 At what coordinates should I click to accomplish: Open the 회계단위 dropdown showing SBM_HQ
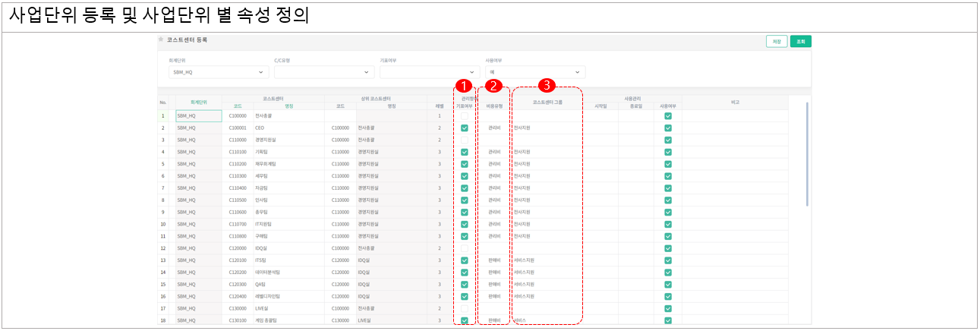tap(219, 72)
